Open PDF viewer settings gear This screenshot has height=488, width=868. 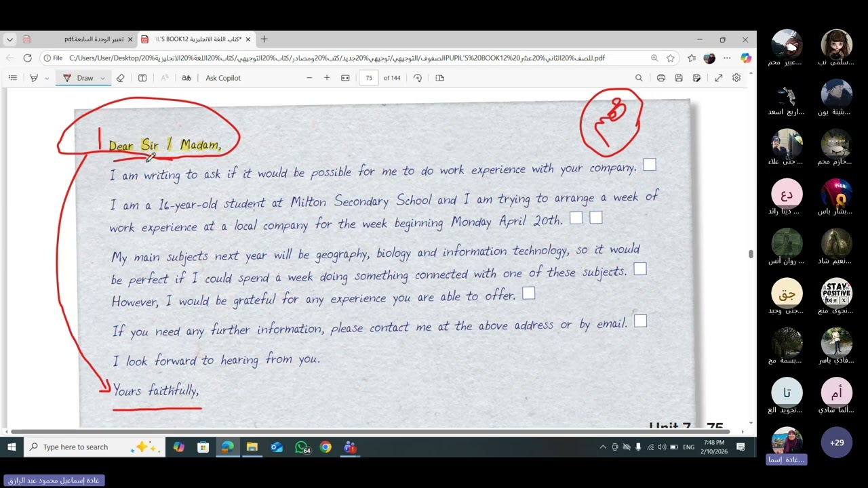pyautogui.click(x=736, y=78)
